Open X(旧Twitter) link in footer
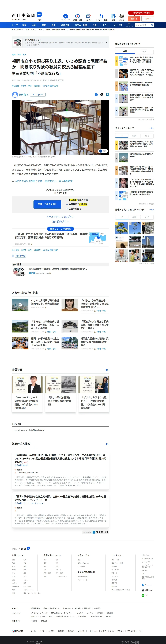 tap(147, 590)
